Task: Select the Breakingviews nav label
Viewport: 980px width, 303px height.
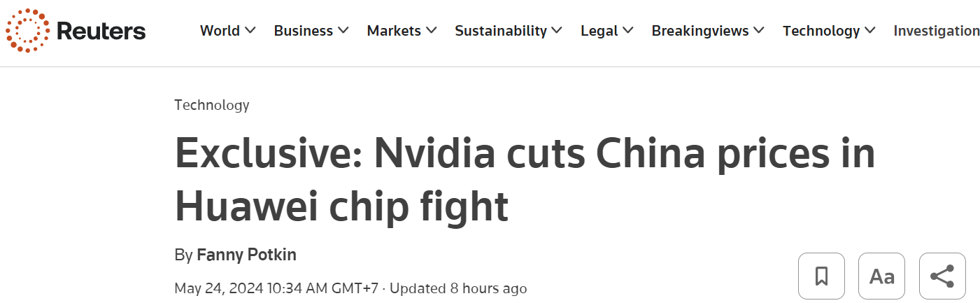Action: 700,31
